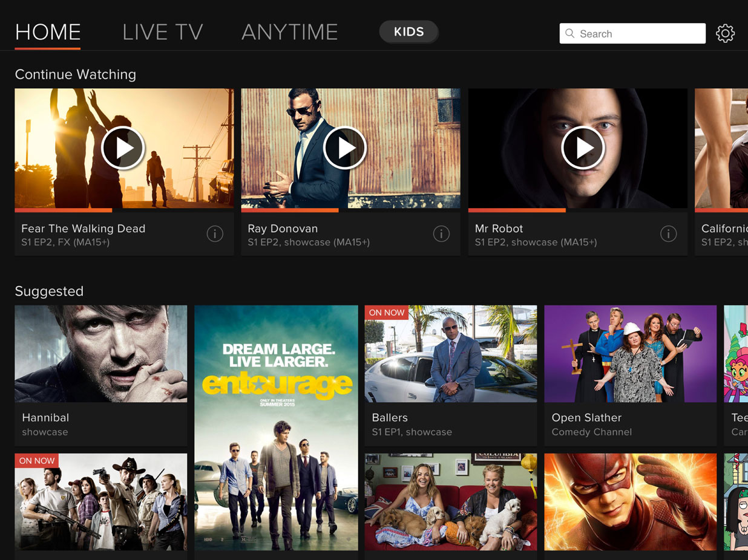This screenshot has width=748, height=560.
Task: Open the Ballers thumbnail
Action: pyautogui.click(x=451, y=354)
